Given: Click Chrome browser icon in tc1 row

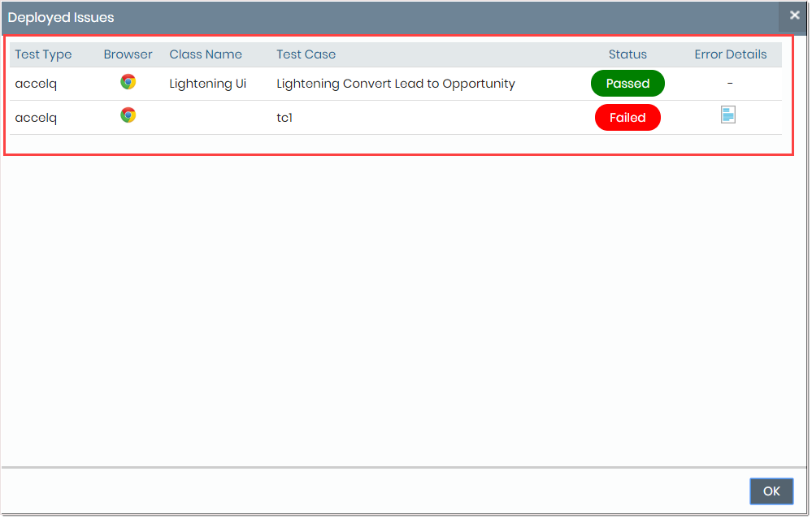Looking at the screenshot, I should pyautogui.click(x=128, y=116).
